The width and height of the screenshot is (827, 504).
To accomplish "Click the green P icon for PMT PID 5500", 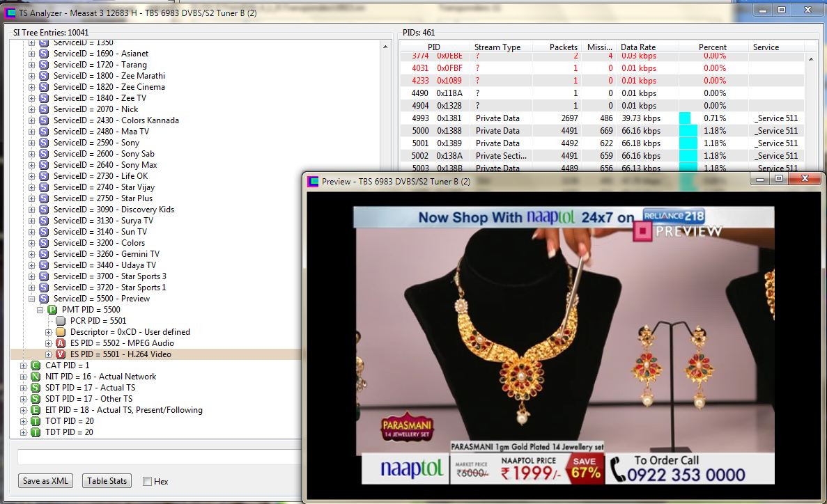I will tap(52, 310).
